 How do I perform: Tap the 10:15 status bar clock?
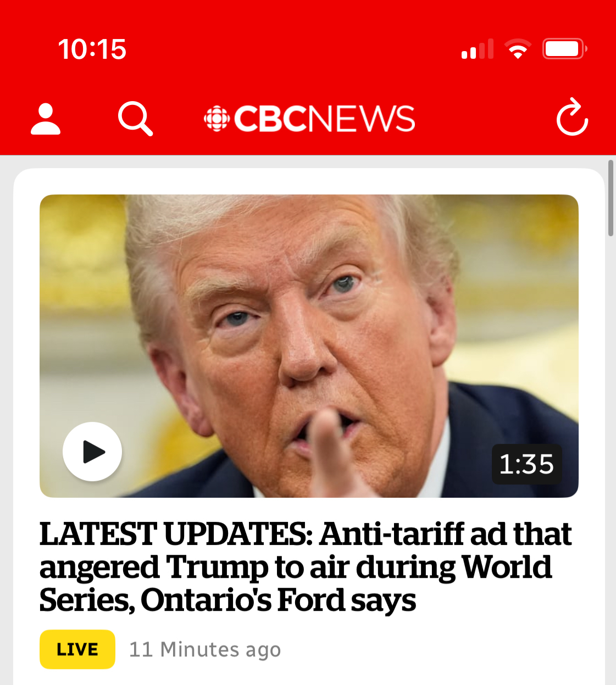92,49
